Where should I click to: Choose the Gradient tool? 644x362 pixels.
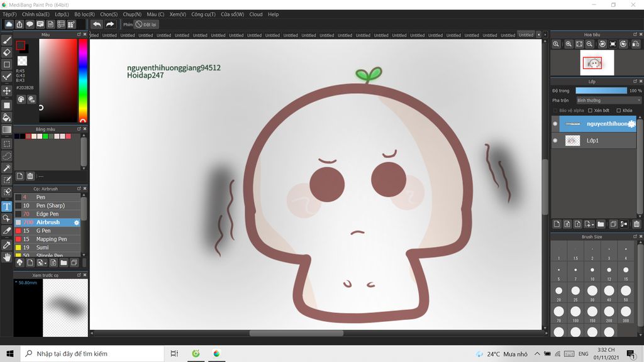click(x=6, y=129)
